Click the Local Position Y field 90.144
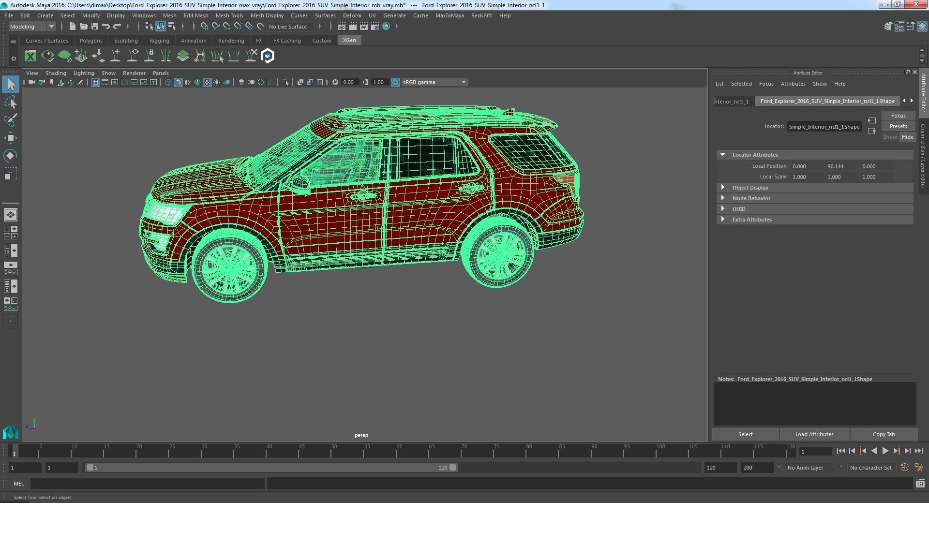929x560 pixels. [841, 166]
